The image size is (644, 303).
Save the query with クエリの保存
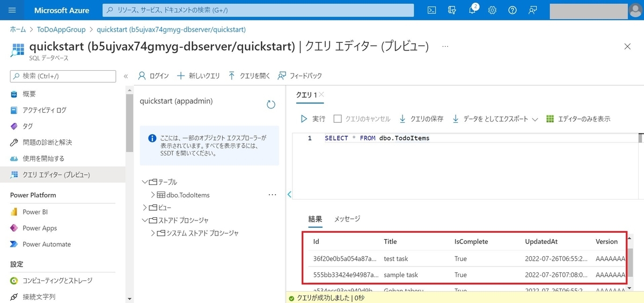pyautogui.click(x=421, y=119)
